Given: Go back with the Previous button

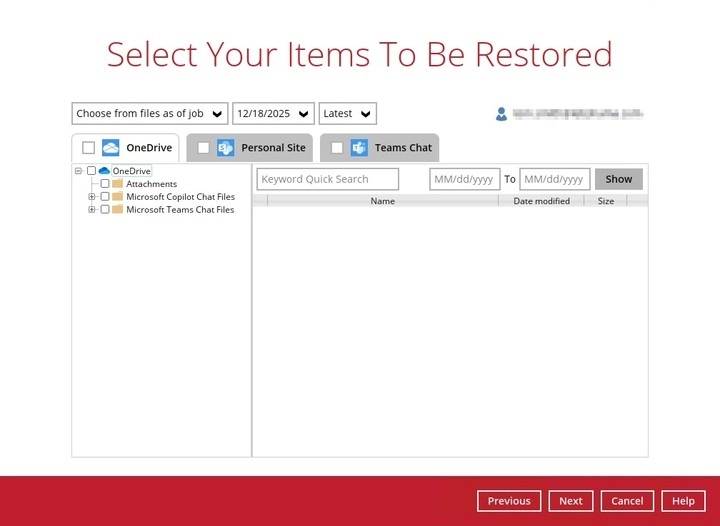Looking at the screenshot, I should [509, 501].
